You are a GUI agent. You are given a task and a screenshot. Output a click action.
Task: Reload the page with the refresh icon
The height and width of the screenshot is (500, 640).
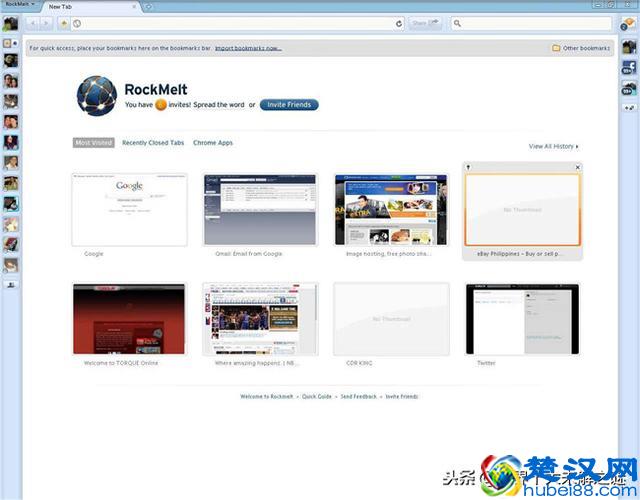[399, 22]
